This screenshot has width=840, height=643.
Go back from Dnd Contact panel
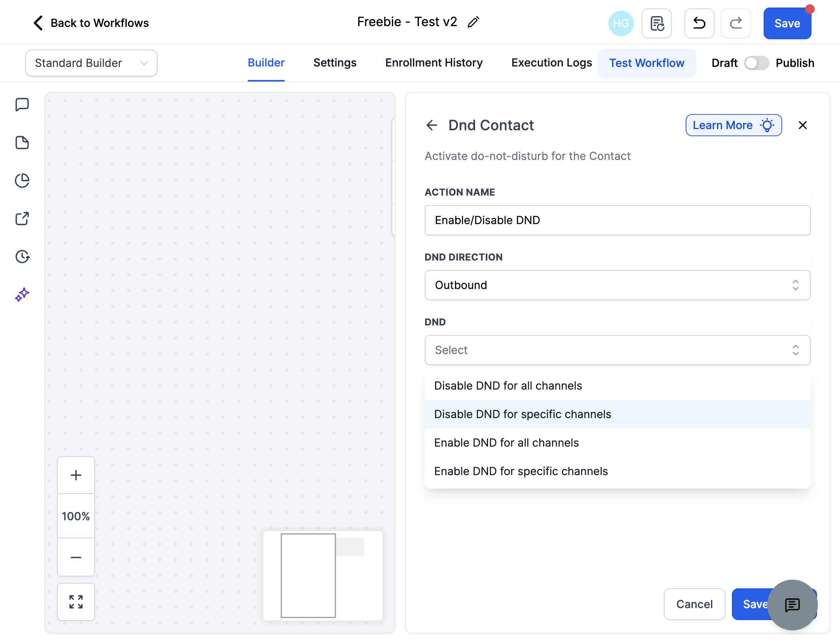(431, 126)
